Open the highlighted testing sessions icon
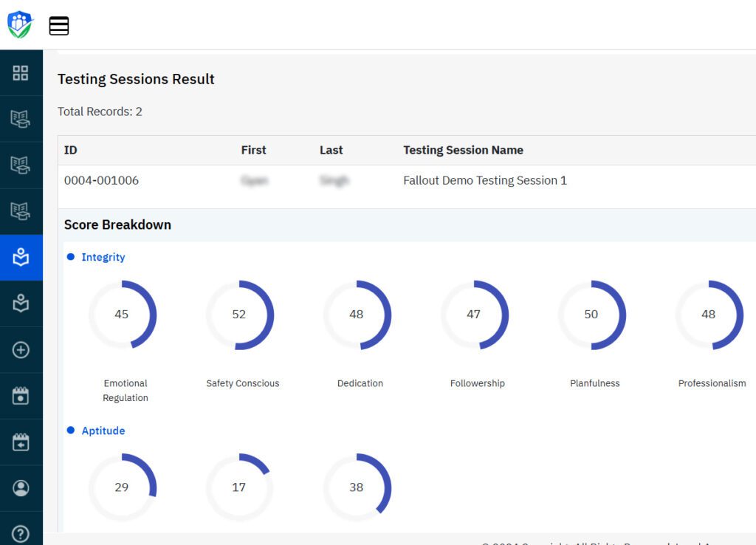This screenshot has height=545, width=756. pyautogui.click(x=21, y=257)
